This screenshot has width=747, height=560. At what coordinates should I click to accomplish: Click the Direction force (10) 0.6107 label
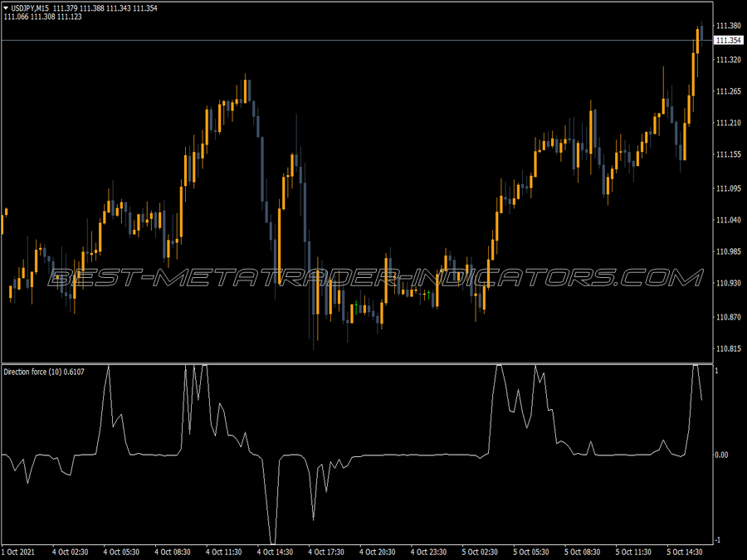coord(44,372)
